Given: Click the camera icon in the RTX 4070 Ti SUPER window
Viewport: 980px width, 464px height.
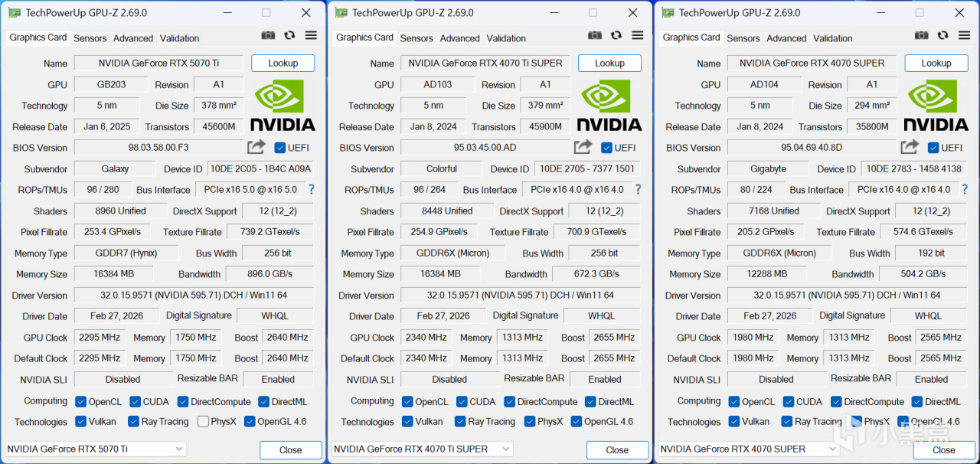Looking at the screenshot, I should click(595, 35).
